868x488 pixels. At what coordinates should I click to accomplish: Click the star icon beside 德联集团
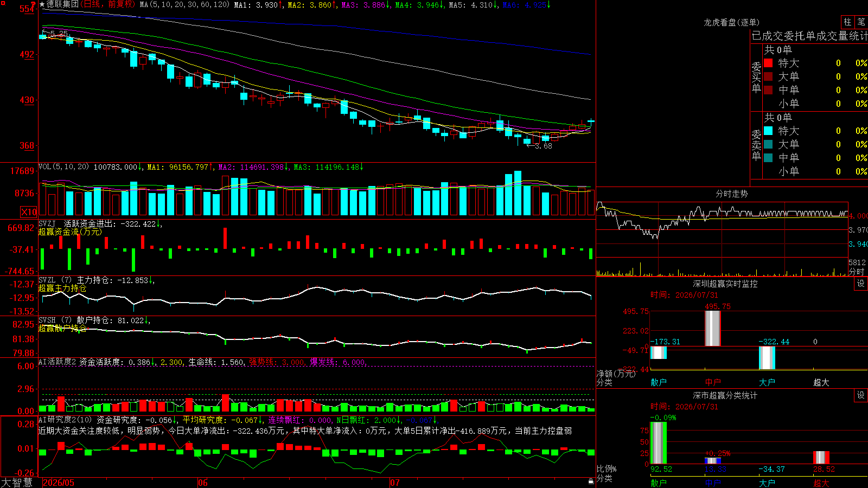click(42, 4)
